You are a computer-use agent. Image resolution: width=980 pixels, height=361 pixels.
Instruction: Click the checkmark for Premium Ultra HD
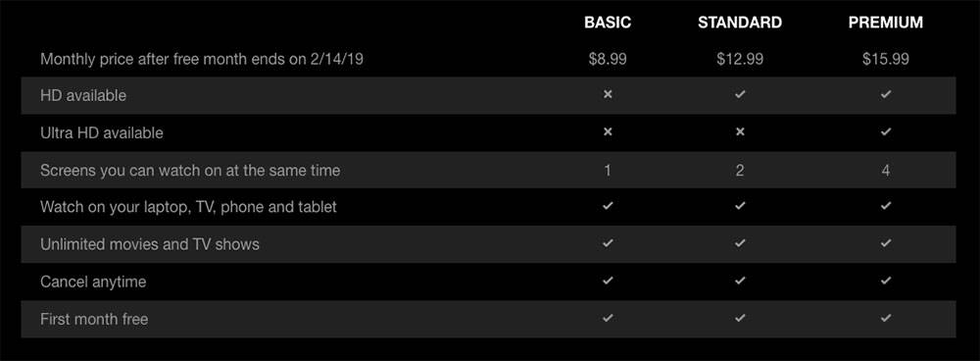click(886, 132)
